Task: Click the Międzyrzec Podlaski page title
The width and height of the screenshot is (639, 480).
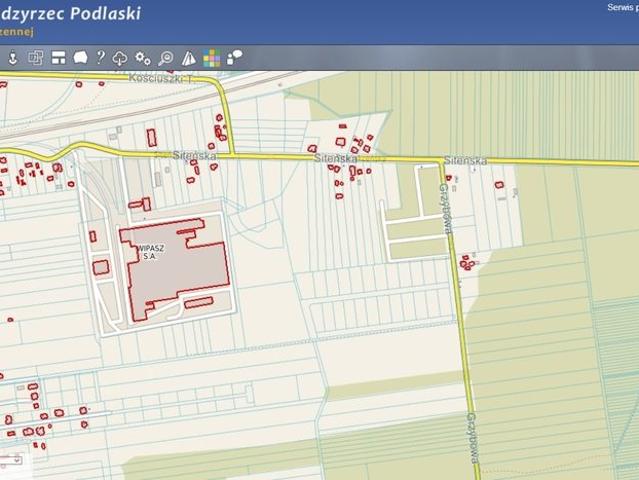Action: pyautogui.click(x=70, y=13)
